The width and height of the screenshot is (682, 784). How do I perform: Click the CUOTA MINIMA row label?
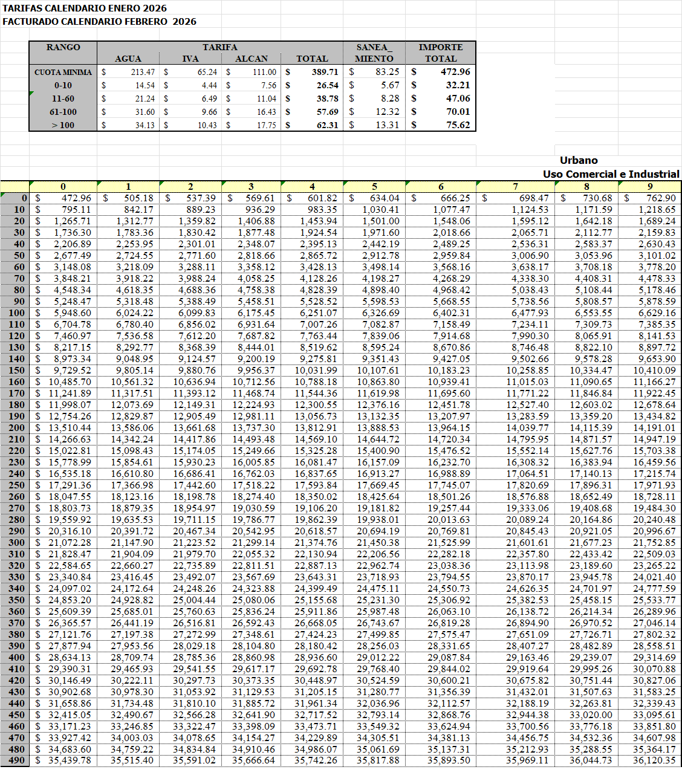(63, 72)
